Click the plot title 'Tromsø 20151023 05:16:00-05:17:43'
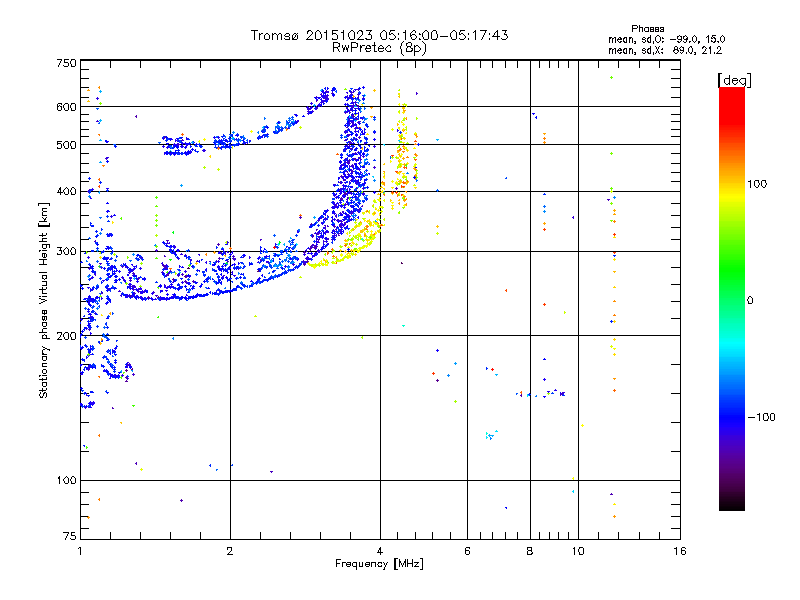The height and width of the screenshot is (600, 800). click(x=379, y=35)
